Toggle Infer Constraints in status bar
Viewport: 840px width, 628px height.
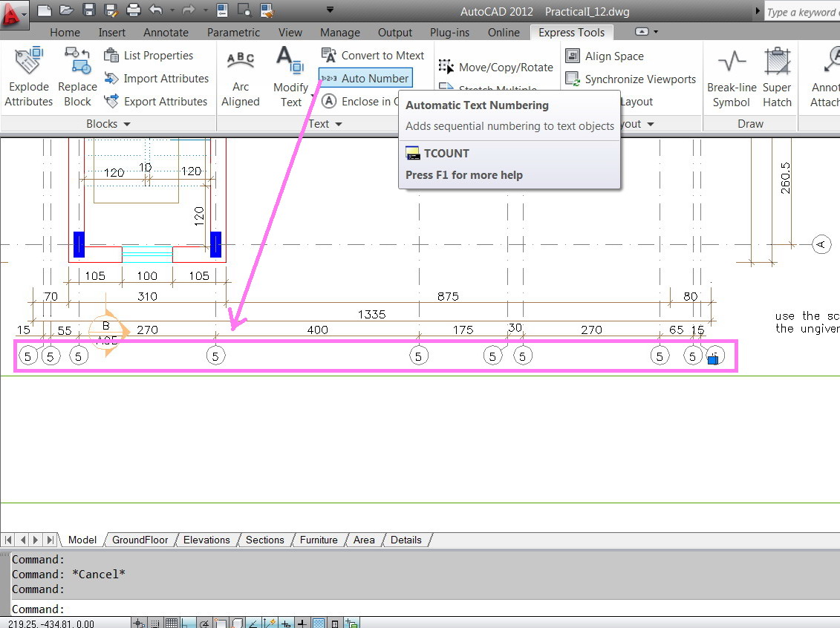pyautogui.click(x=139, y=623)
